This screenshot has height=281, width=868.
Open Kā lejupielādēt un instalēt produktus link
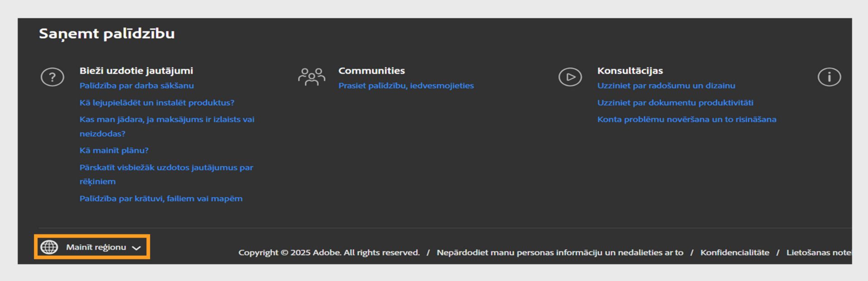click(x=157, y=103)
